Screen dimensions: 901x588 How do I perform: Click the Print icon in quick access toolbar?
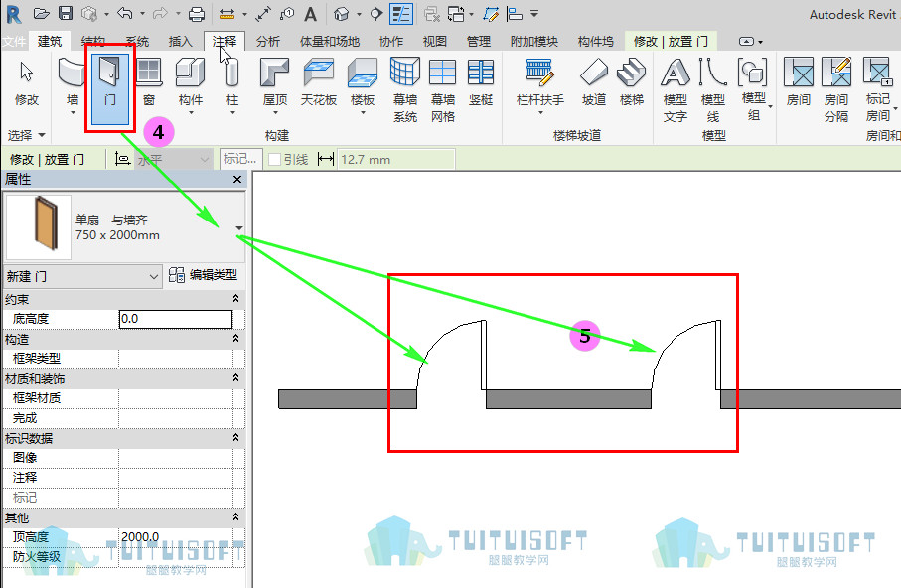197,13
